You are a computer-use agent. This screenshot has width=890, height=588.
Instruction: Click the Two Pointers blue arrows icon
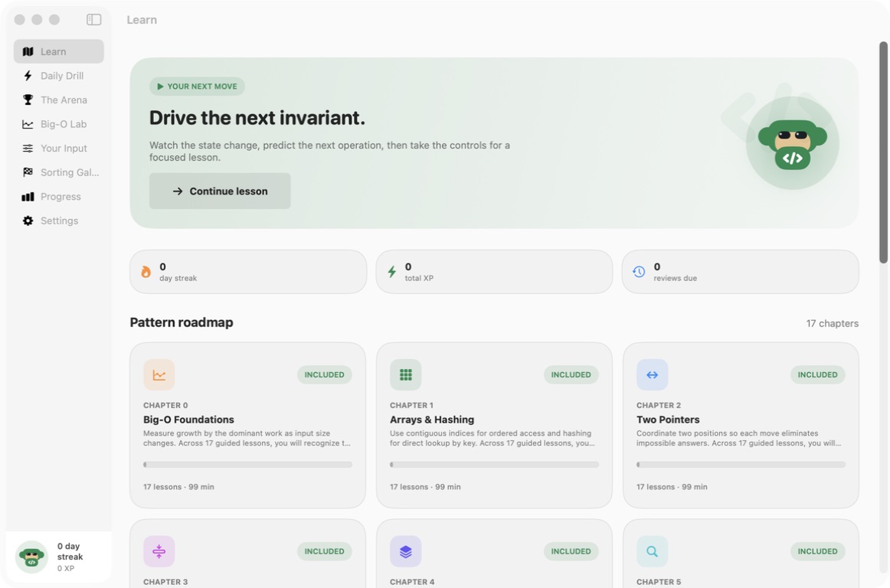coord(652,374)
